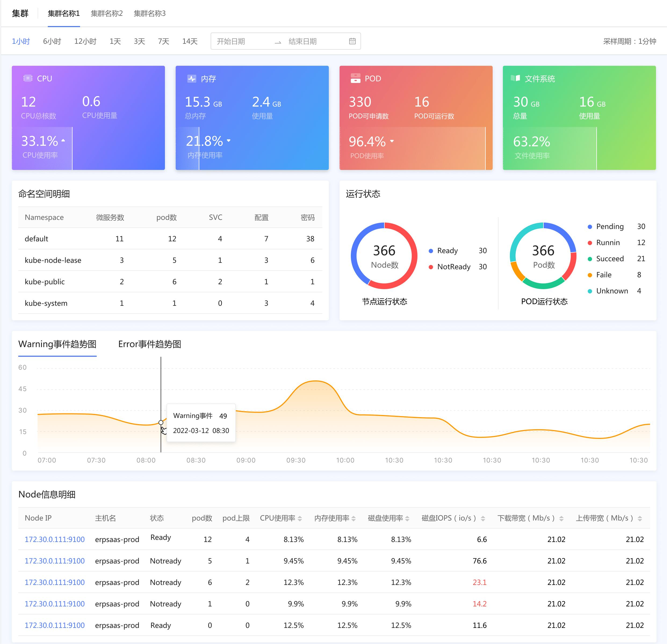The height and width of the screenshot is (644, 667).
Task: Open node IP link in the 23.1 IOPS row
Action: coord(55,582)
